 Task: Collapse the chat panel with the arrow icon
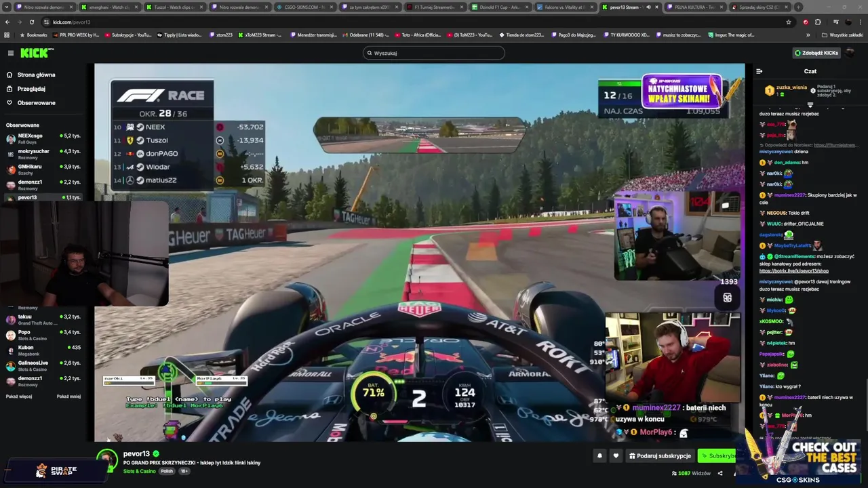pyautogui.click(x=759, y=71)
